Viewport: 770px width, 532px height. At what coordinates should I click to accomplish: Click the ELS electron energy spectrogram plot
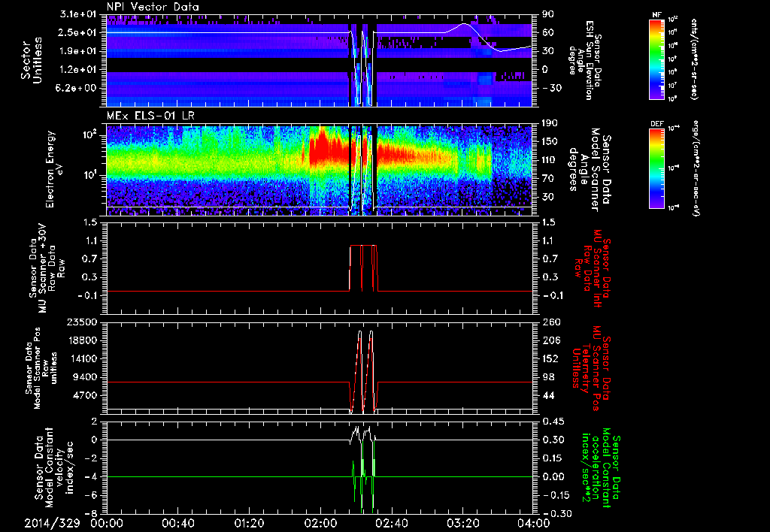[x=319, y=170]
